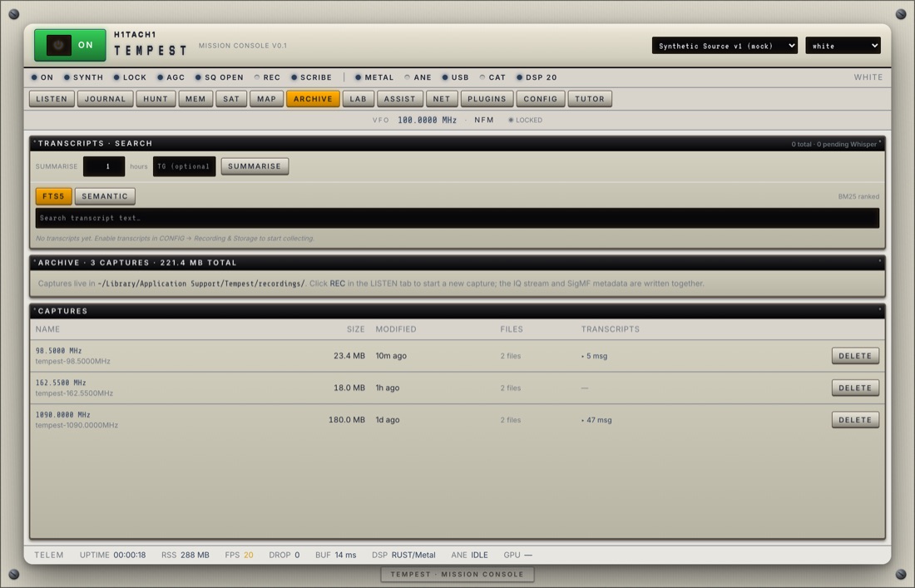This screenshot has width=915, height=588.
Task: Open the TUTOR tab
Action: [590, 99]
